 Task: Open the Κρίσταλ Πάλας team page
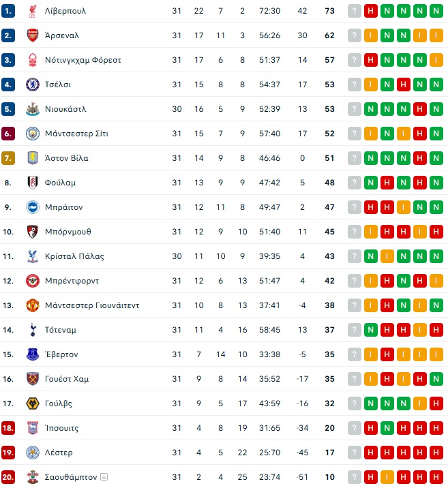click(x=74, y=256)
